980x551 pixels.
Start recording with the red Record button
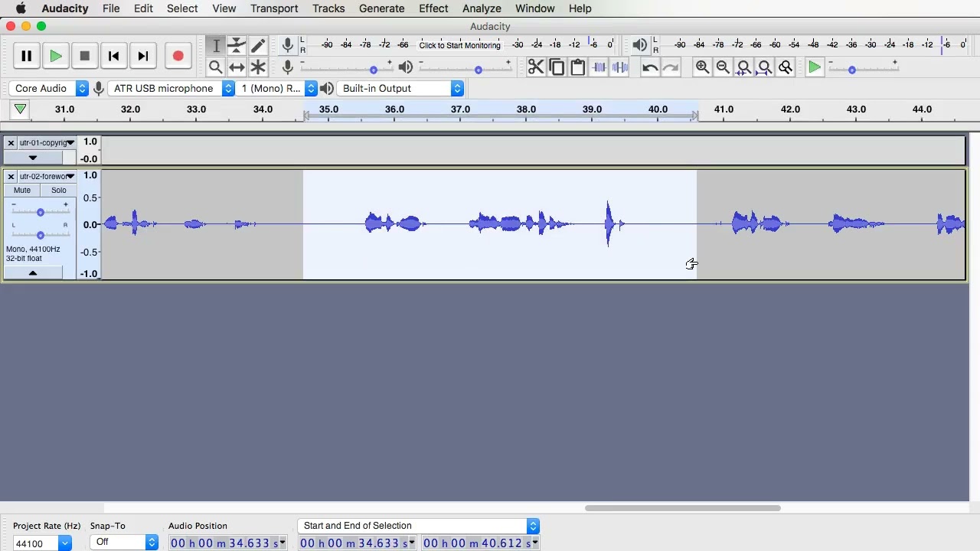pyautogui.click(x=178, y=56)
